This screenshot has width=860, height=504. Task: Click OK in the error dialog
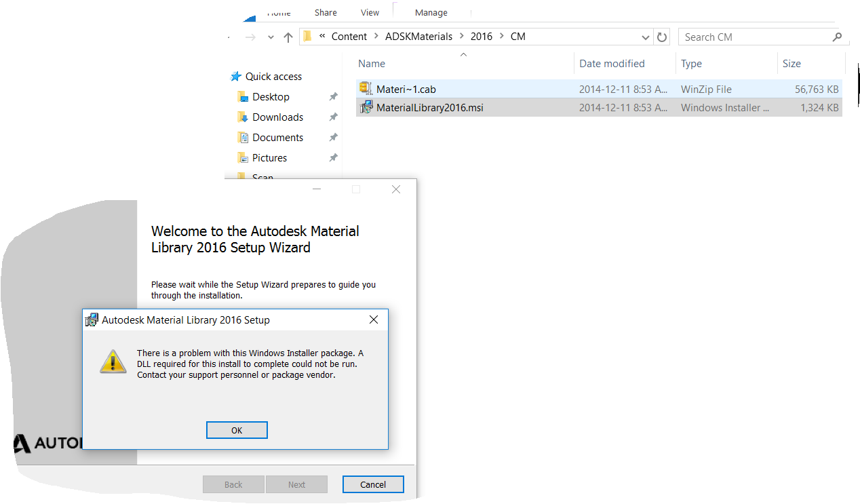(237, 430)
